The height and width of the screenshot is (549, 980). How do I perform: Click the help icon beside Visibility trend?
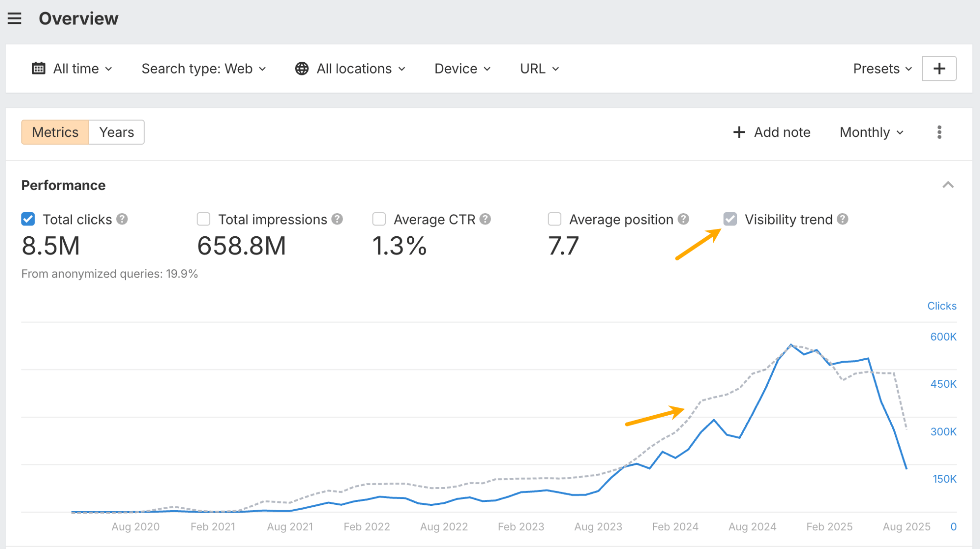[843, 219]
